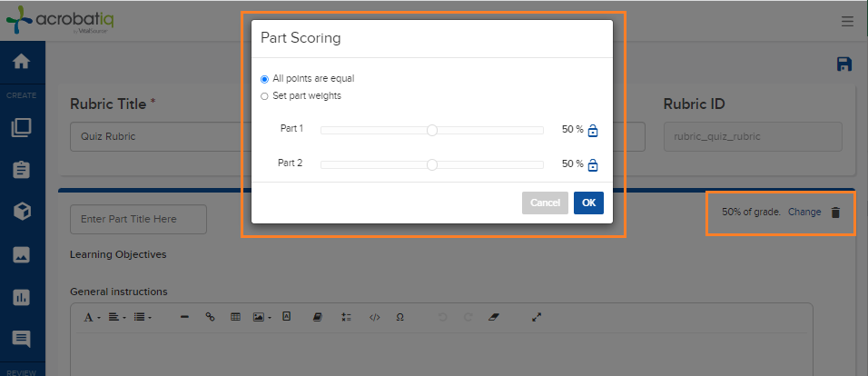Go to Home in the sidebar
Viewport: 868px width, 376px height.
tap(22, 62)
